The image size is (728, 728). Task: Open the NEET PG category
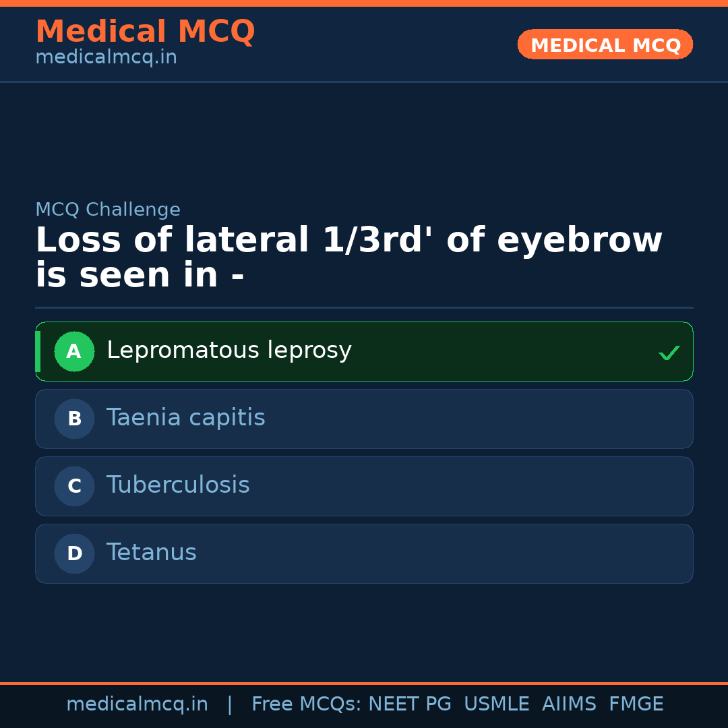[409, 704]
